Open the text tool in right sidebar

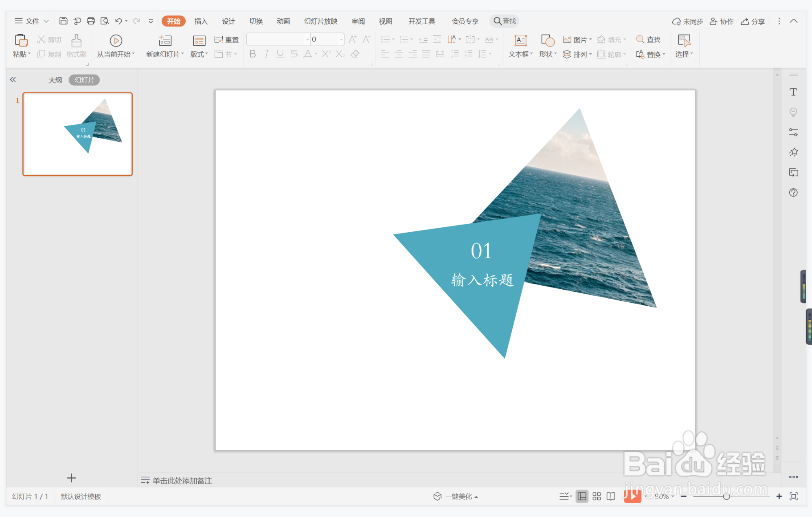coord(793,92)
